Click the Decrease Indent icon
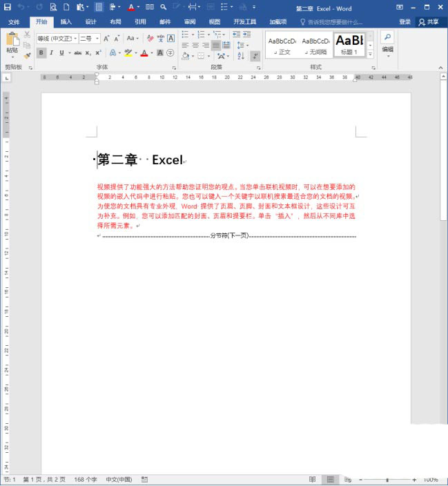Viewport: 448px width, 486px height. pos(237,34)
